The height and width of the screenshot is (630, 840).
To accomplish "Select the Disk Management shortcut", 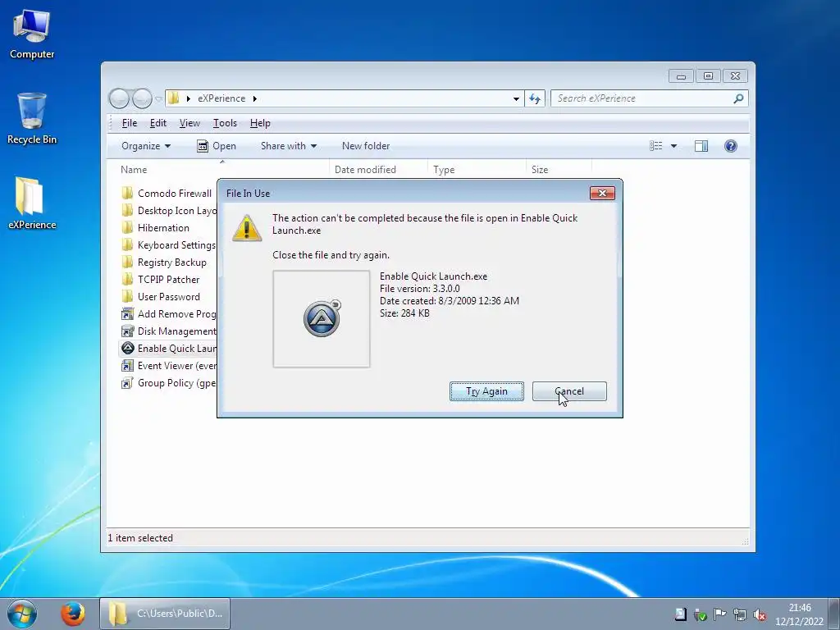I will 167,331.
